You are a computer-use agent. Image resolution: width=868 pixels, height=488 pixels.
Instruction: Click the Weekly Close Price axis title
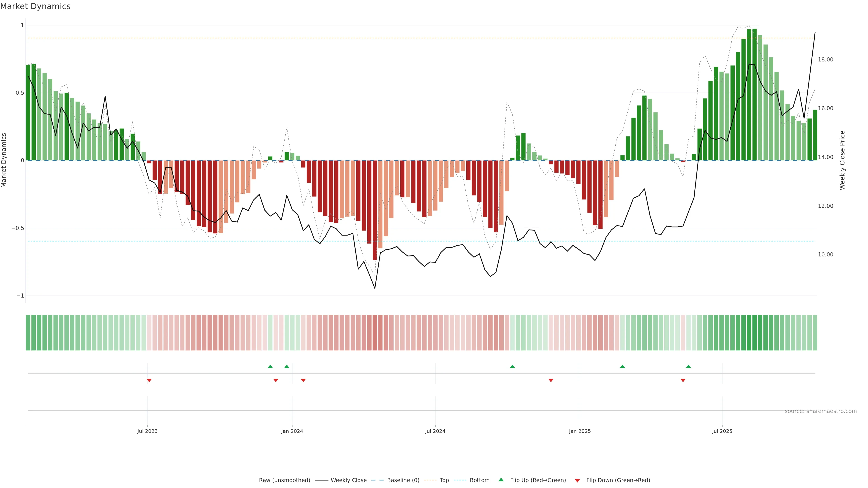coord(842,160)
